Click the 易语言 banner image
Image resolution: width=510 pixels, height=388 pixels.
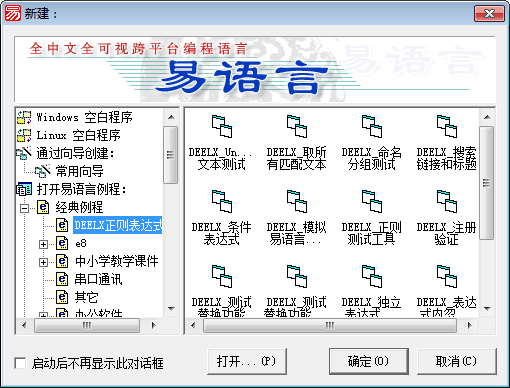point(255,69)
